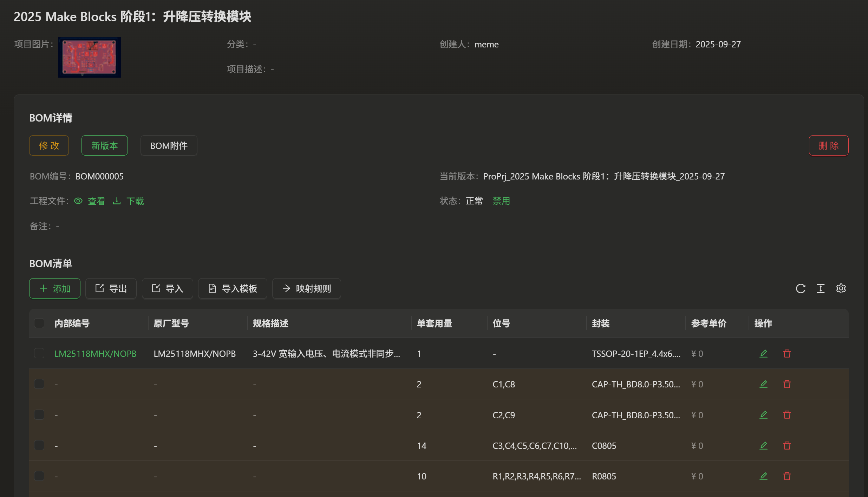Check the LM25118MHX/NOPB row checkbox

pyautogui.click(x=39, y=353)
